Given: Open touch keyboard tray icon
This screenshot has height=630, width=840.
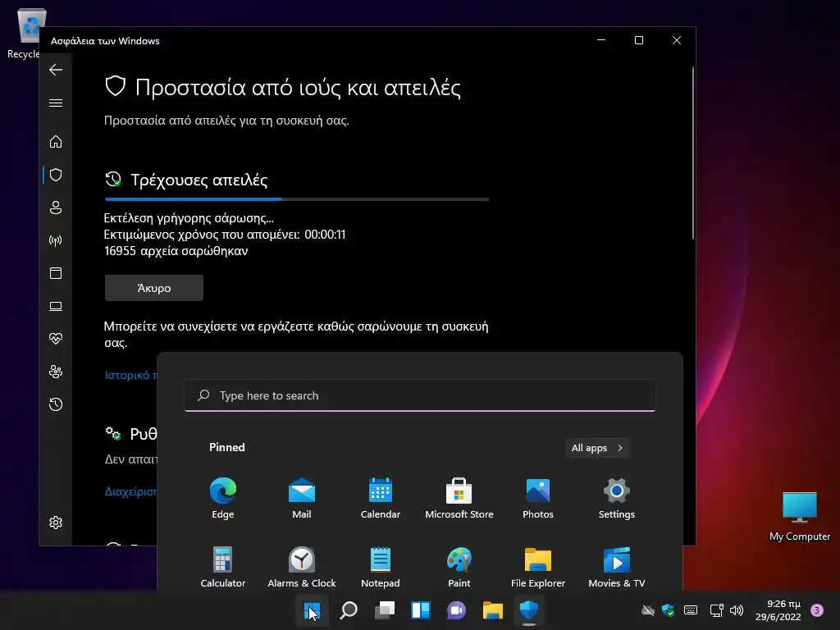Looking at the screenshot, I should coord(691,610).
